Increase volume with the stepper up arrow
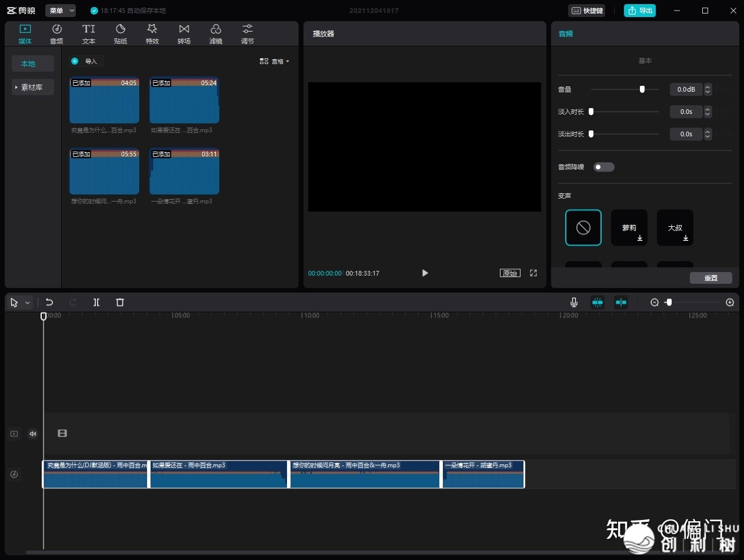This screenshot has height=560, width=744. [x=708, y=86]
